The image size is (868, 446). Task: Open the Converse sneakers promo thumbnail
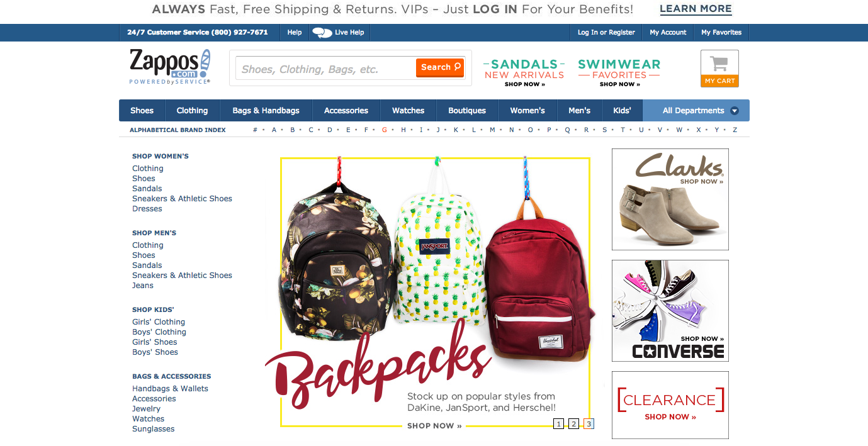click(x=670, y=311)
